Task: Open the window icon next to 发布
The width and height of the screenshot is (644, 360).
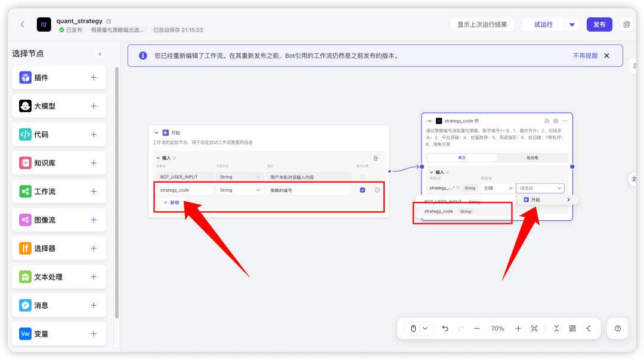Action: (626, 24)
